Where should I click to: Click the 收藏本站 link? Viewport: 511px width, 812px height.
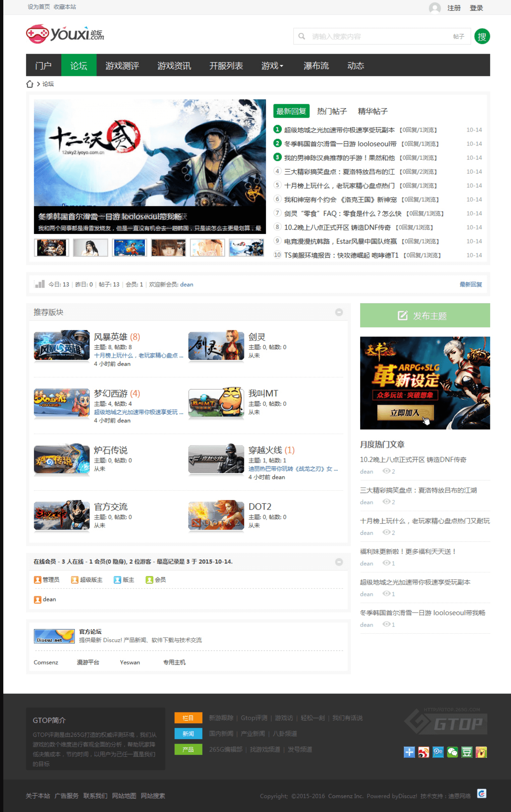tap(65, 7)
